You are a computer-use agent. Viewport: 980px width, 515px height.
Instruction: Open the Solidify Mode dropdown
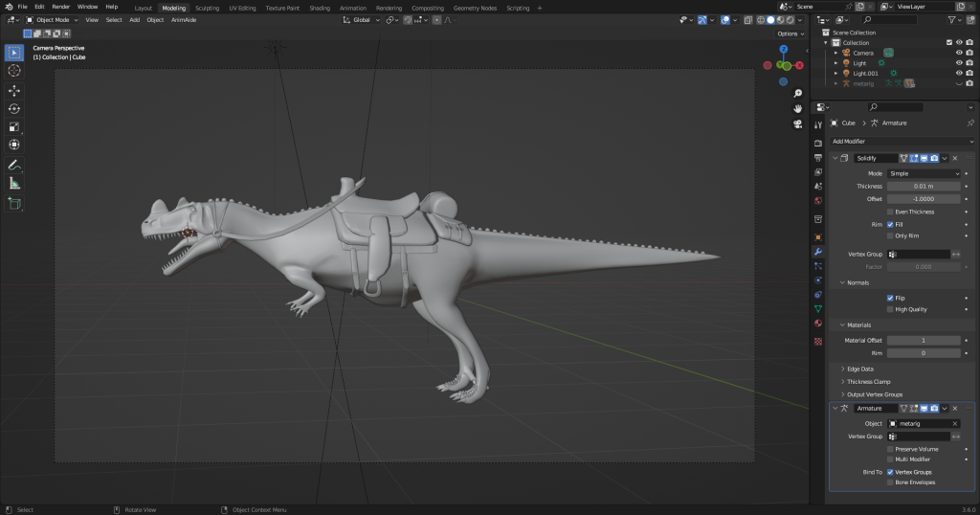[923, 173]
